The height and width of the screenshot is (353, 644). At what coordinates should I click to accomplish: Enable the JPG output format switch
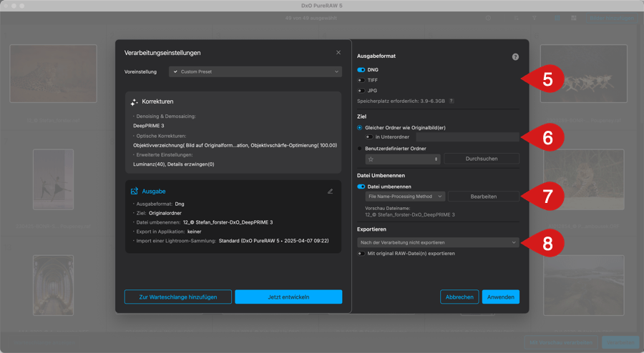coord(361,91)
